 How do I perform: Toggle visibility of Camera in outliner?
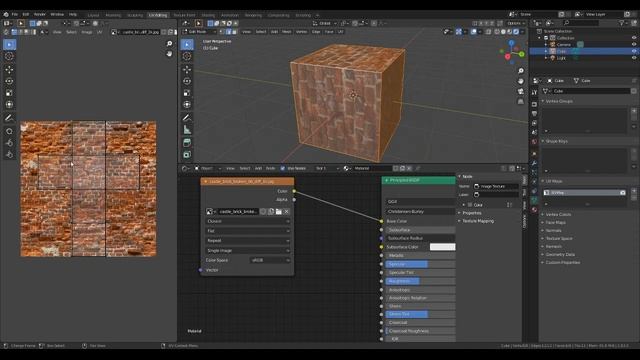(x=634, y=44)
